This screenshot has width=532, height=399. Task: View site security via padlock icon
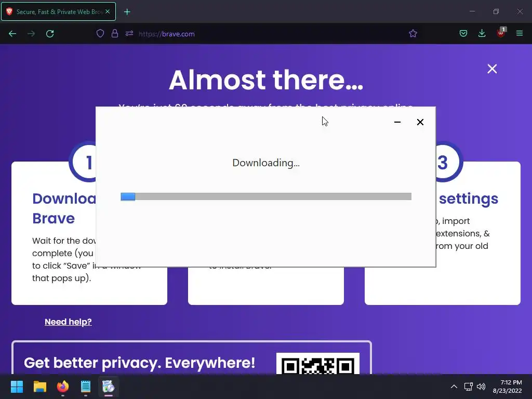coord(115,34)
